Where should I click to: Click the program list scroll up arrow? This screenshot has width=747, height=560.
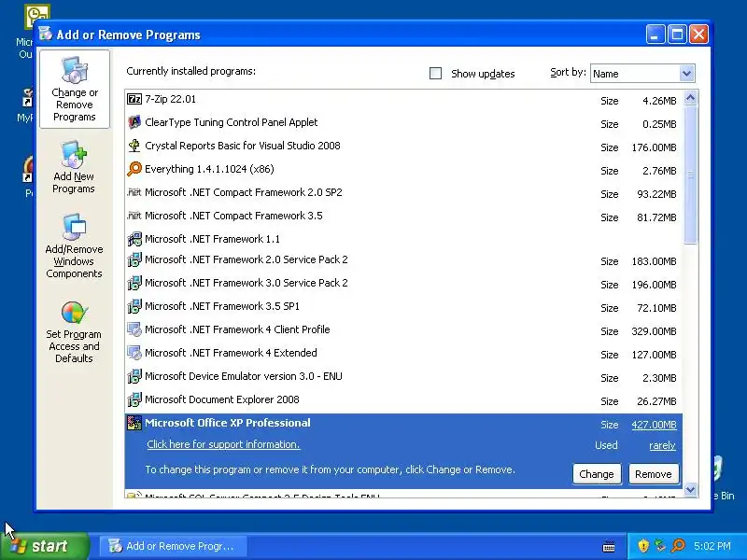point(690,98)
